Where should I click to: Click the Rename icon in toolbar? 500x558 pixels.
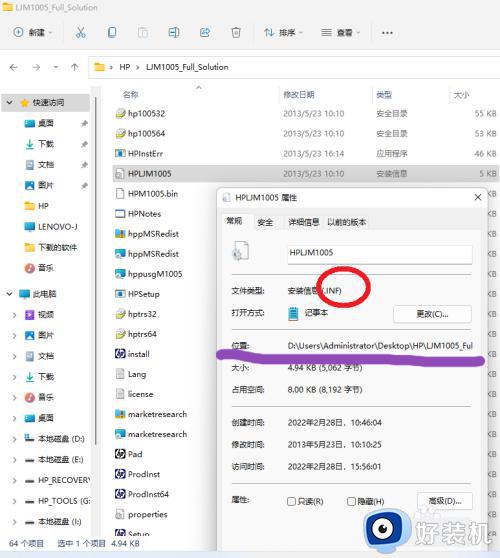[174, 33]
